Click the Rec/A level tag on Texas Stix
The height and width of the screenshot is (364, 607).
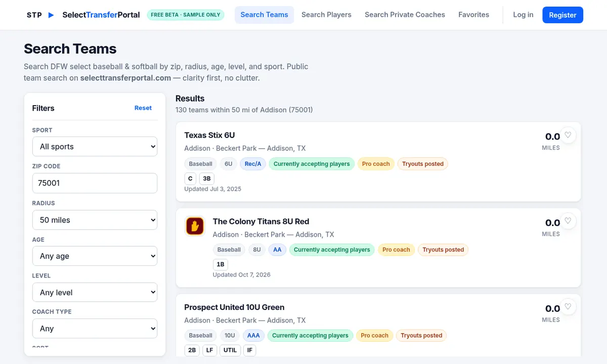(x=253, y=164)
